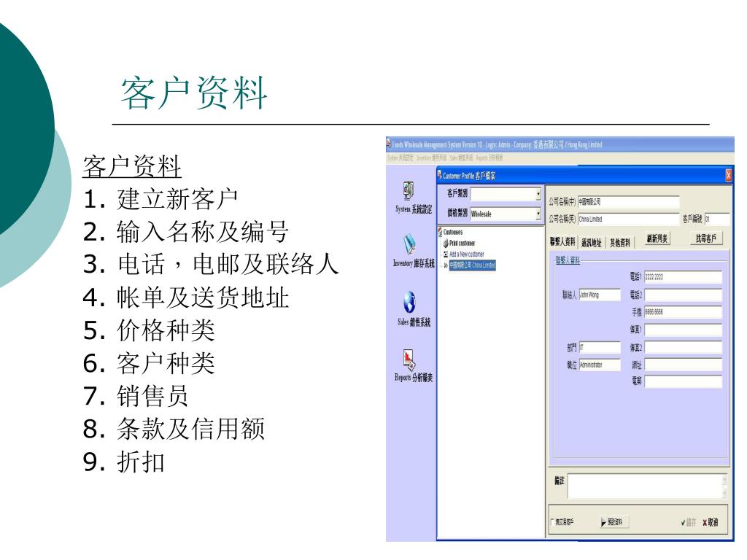The height and width of the screenshot is (560, 747).
Task: Click the 取消 cancel button
Action: [x=711, y=522]
